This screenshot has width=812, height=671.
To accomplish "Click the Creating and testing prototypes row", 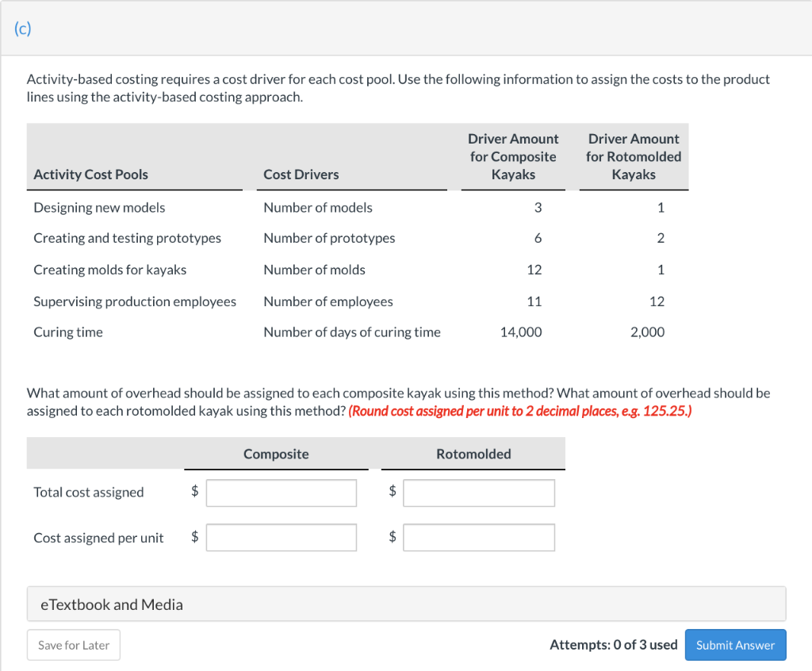I will 127,239.
